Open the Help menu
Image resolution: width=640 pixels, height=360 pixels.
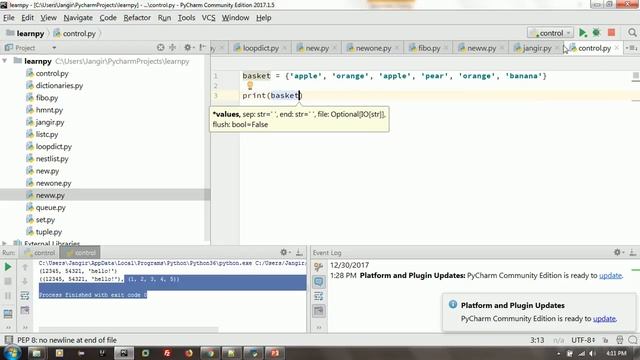pos(263,18)
